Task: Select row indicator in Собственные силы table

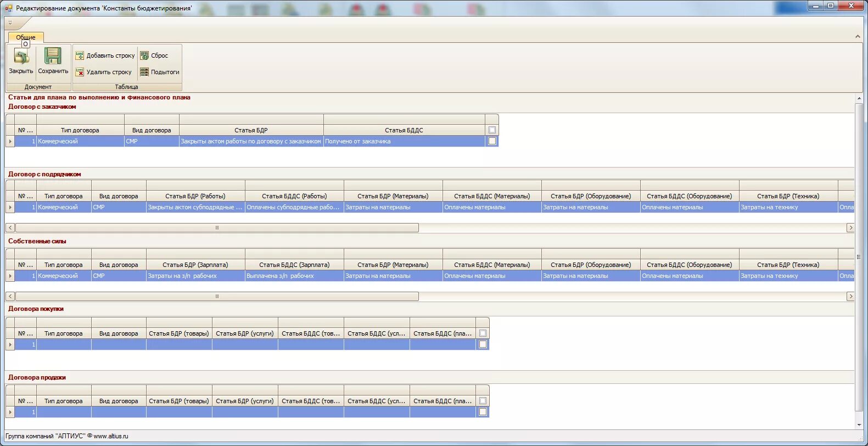Action: coord(10,276)
